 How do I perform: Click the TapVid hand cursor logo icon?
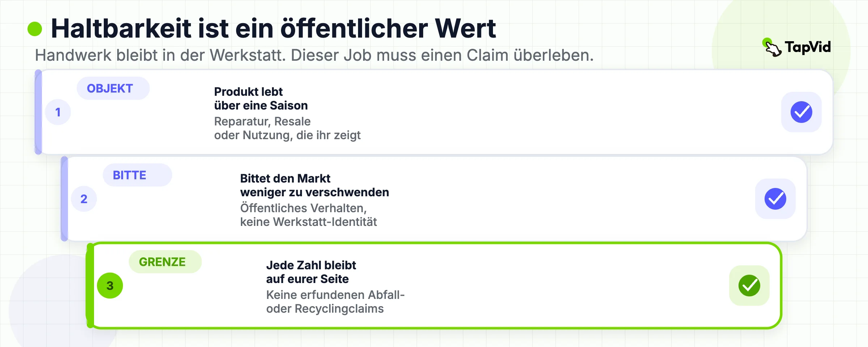773,48
